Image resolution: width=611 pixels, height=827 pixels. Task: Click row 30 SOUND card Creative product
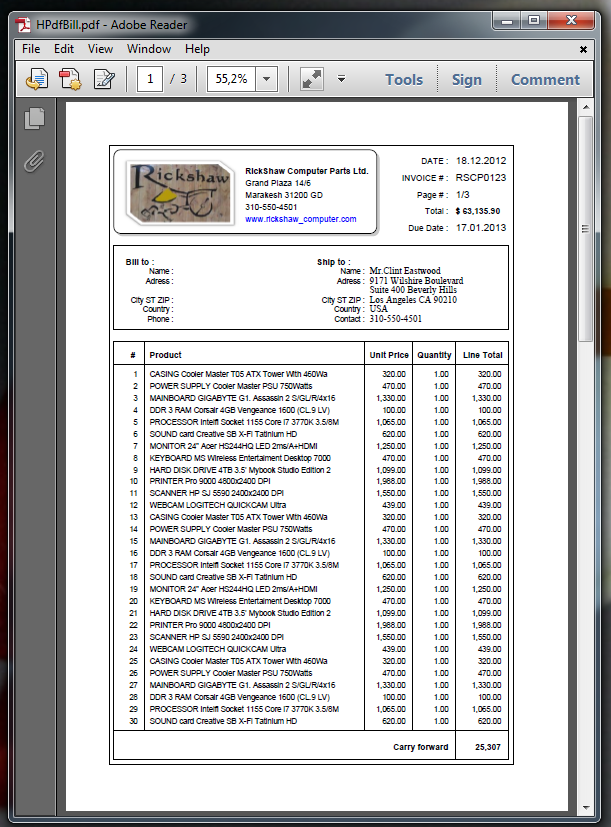coord(223,721)
